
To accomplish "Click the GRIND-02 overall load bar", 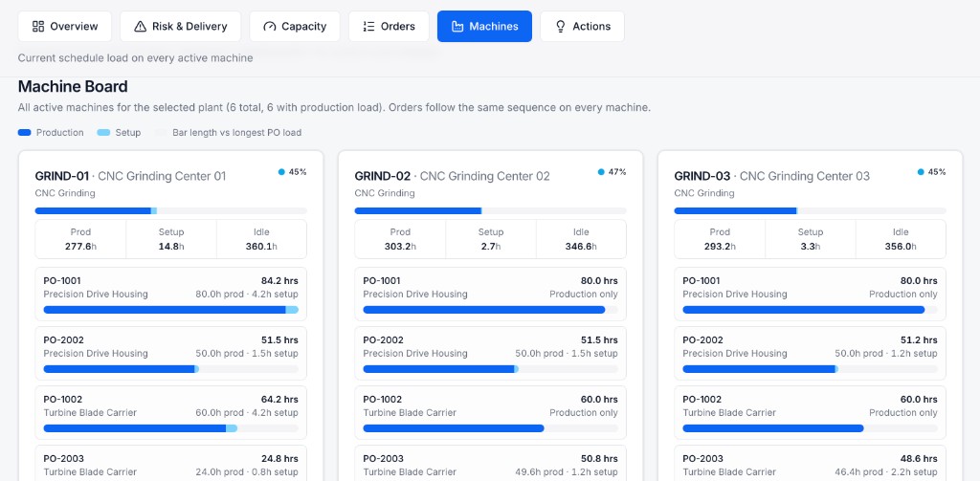I will point(490,211).
